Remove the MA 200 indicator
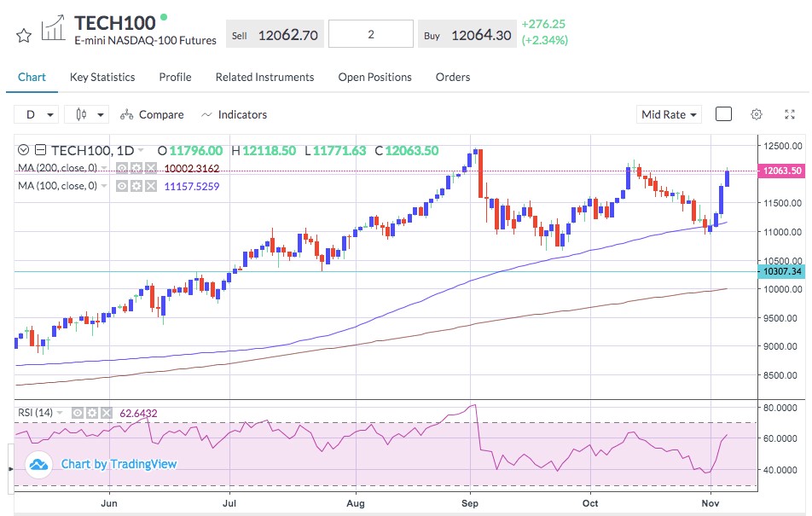The width and height of the screenshot is (812, 516). click(x=151, y=168)
